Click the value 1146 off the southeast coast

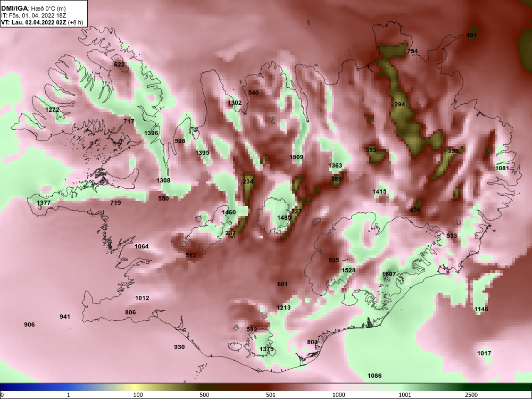click(481, 310)
